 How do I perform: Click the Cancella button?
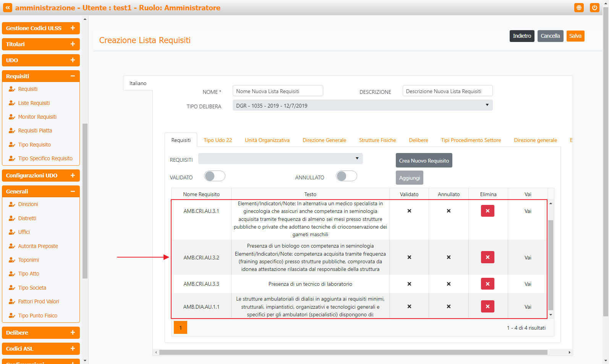tap(550, 36)
